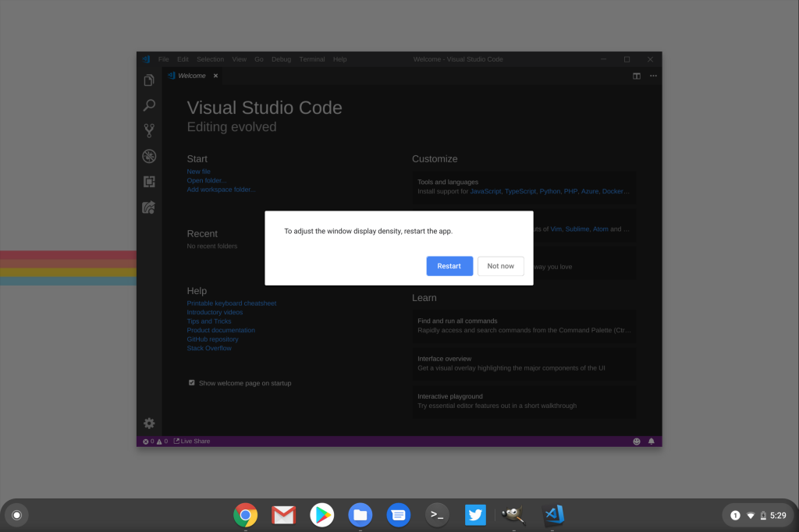Launch Chrome from the shelf

(x=246, y=515)
